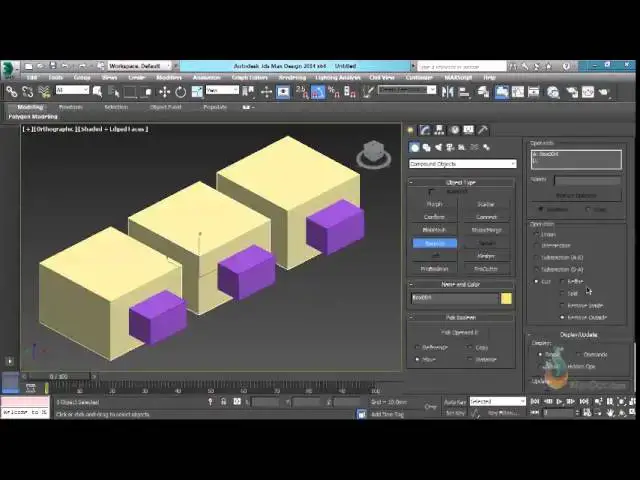Image resolution: width=640 pixels, height=480 pixels.
Task: Open the selection filter All dropdown
Action: point(72,90)
